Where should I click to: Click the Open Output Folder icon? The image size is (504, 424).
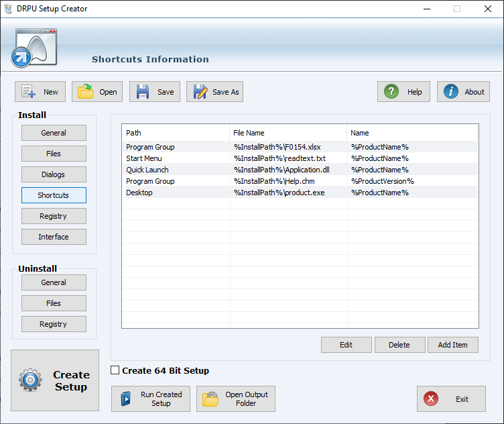pyautogui.click(x=210, y=399)
